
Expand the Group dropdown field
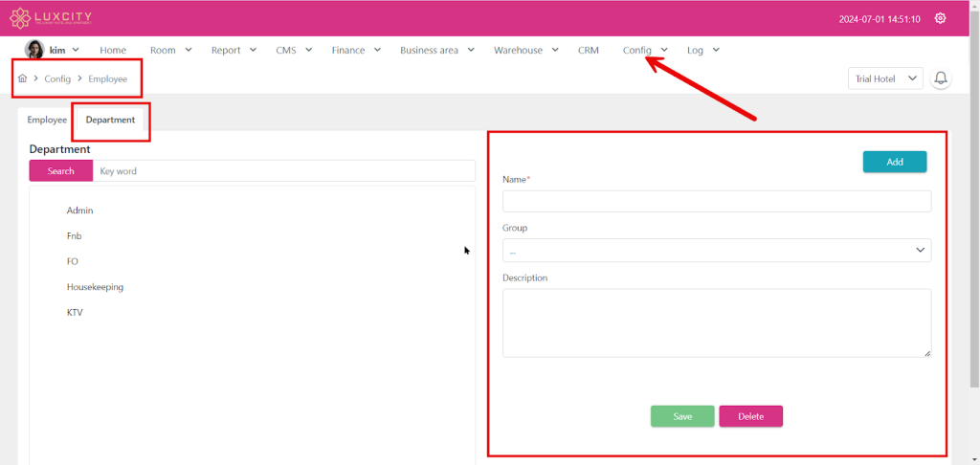[716, 251]
